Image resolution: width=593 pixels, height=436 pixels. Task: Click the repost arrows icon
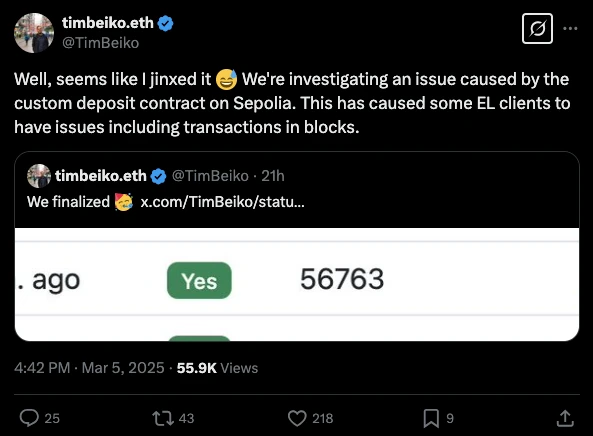point(163,418)
